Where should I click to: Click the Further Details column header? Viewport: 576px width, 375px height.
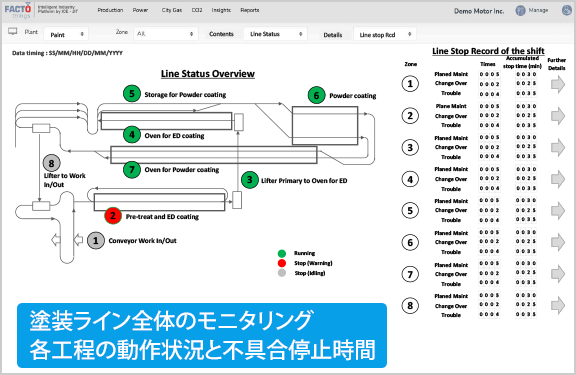(557, 64)
